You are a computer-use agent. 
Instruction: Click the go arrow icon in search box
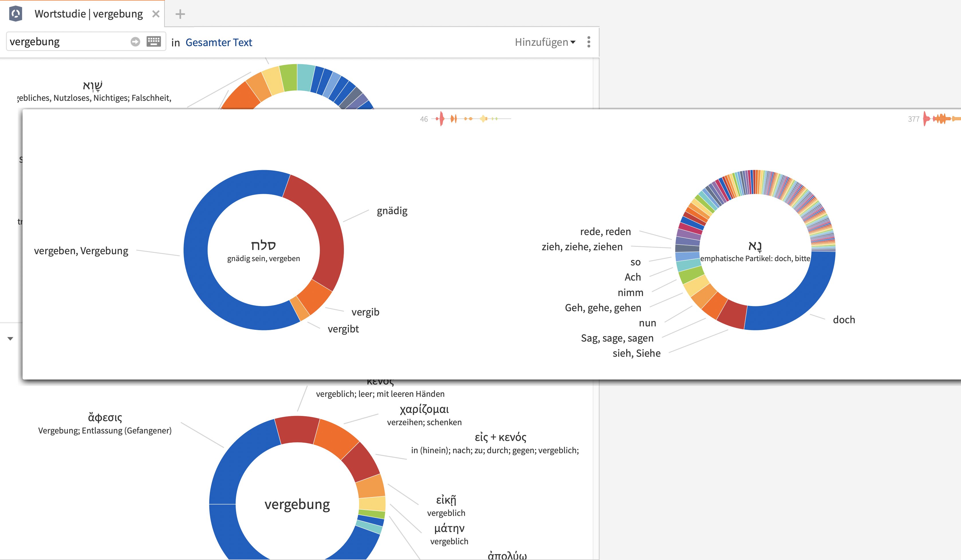pos(135,42)
